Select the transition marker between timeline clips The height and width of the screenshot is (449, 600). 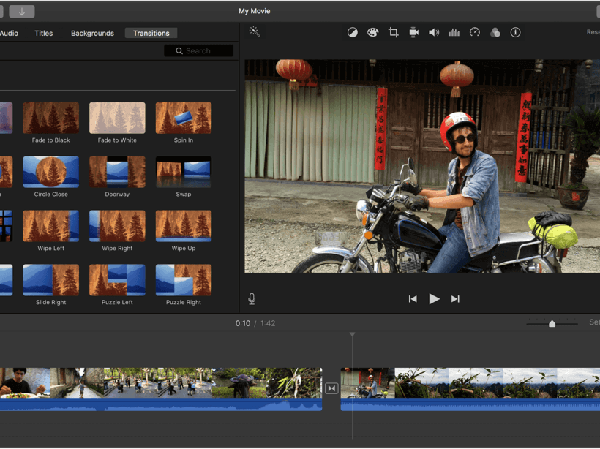tap(332, 388)
